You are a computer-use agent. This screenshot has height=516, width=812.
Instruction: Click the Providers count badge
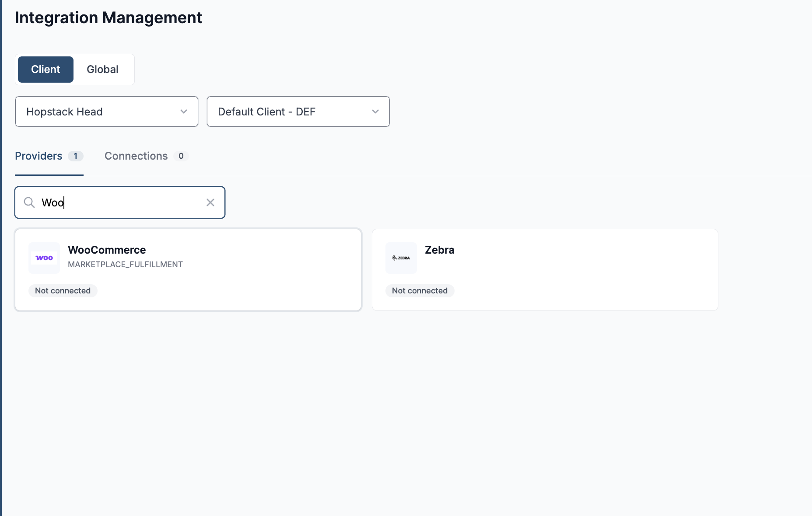click(x=76, y=156)
